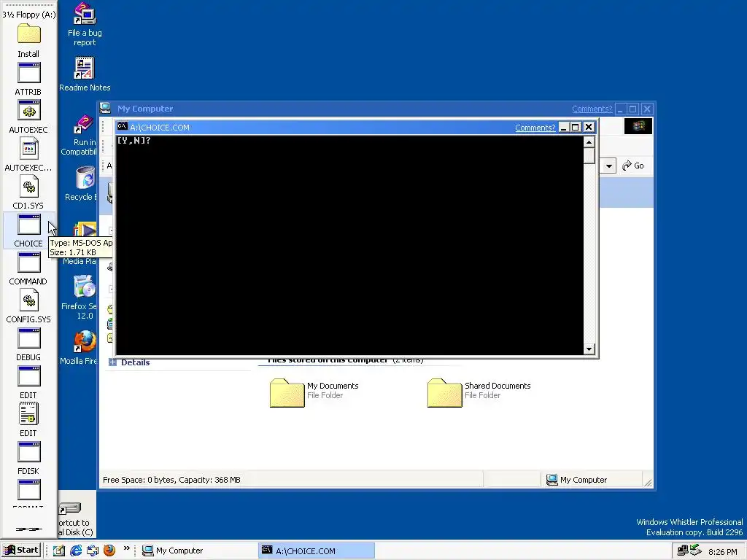
Task: Click Comments? link in My Computer title
Action: pyautogui.click(x=592, y=109)
